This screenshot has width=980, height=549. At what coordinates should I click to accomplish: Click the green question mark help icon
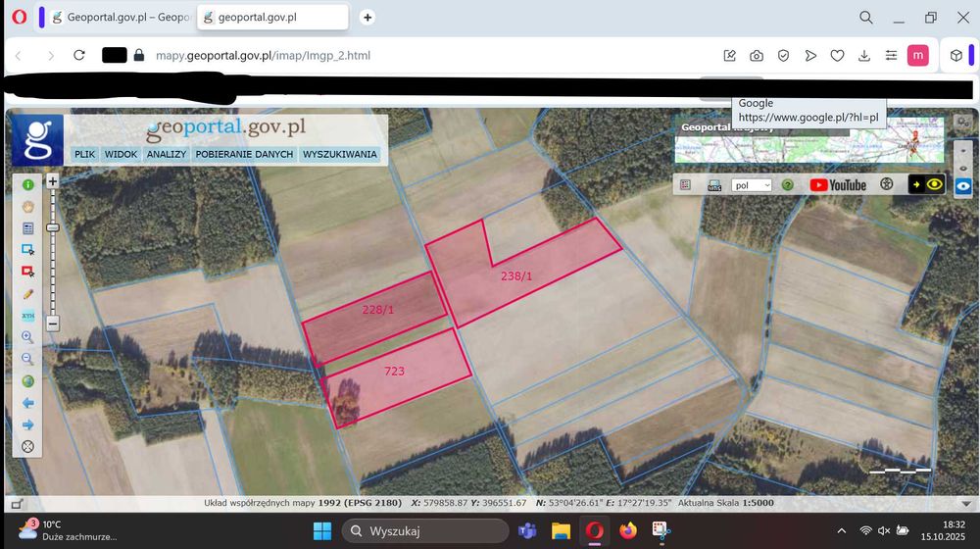[788, 185]
